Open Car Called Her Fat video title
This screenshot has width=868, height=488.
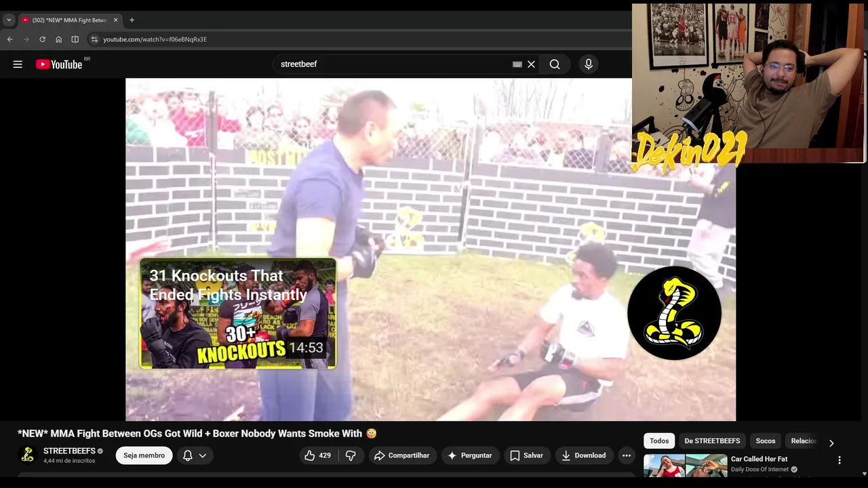759,460
